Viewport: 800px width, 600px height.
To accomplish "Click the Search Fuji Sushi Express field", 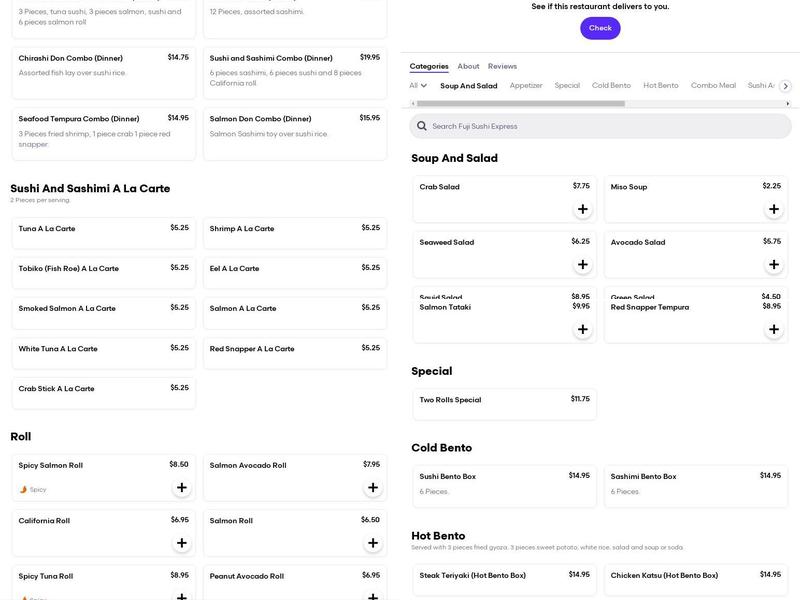I will [600, 126].
